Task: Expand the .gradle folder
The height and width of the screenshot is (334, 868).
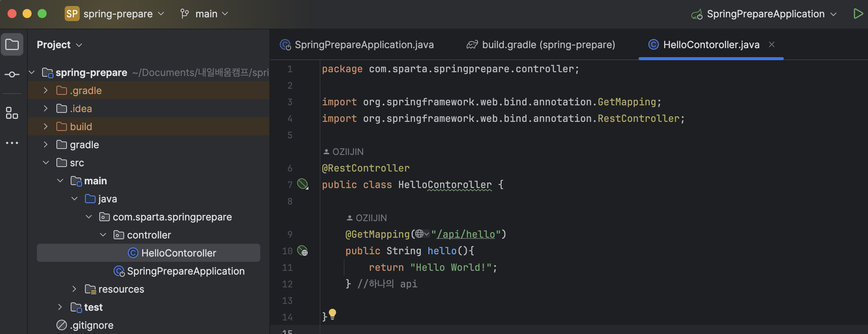Action: (x=46, y=90)
